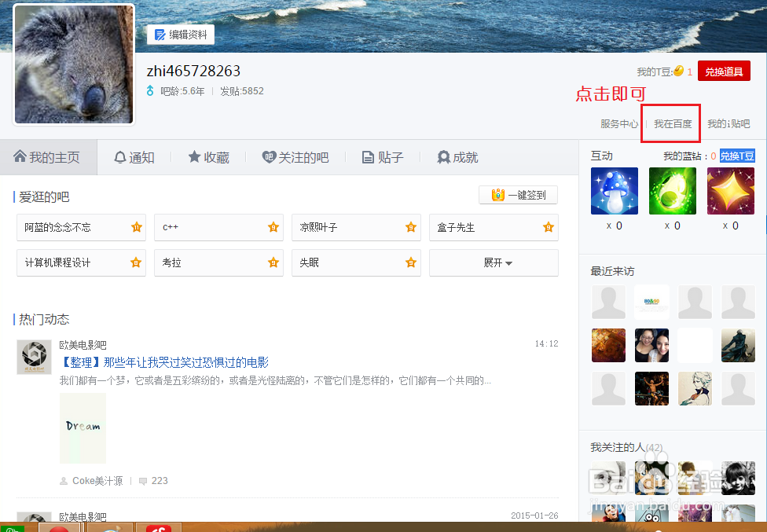Open recent visitor with 80&90 logo avatar

pos(651,303)
